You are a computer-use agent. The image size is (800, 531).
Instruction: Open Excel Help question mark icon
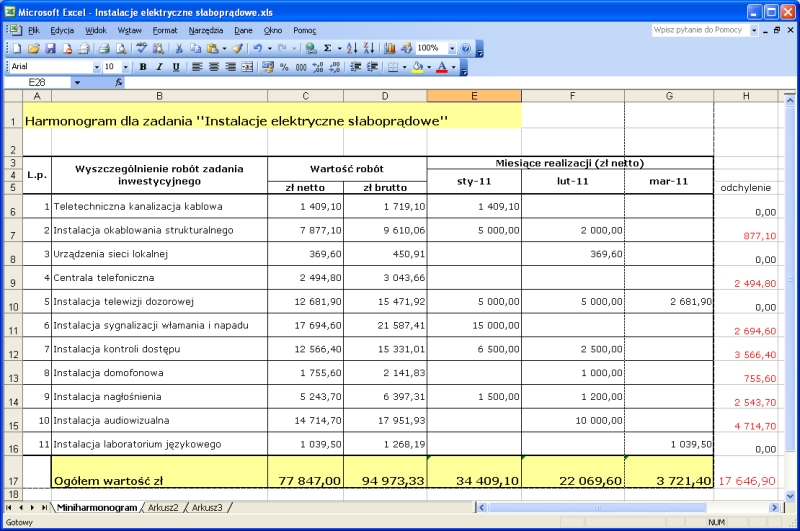click(465, 48)
